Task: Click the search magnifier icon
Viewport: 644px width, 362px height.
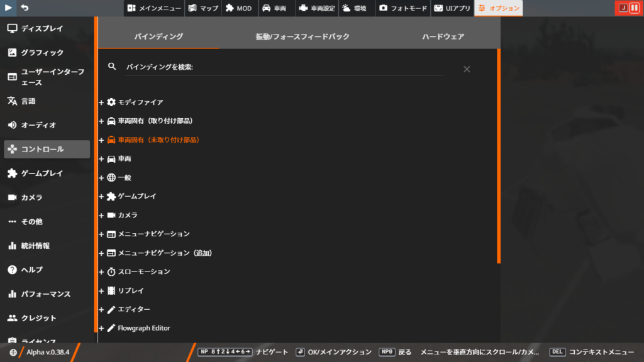Action: [113, 67]
